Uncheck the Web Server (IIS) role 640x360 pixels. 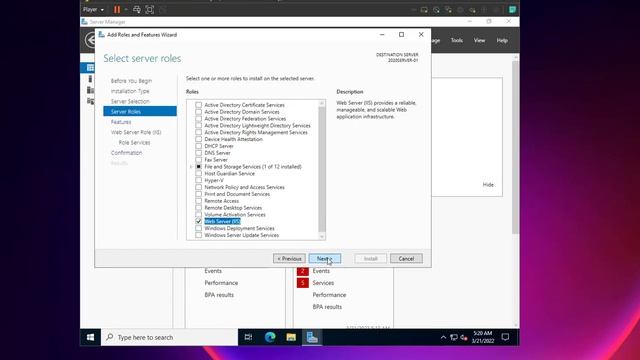click(x=198, y=221)
